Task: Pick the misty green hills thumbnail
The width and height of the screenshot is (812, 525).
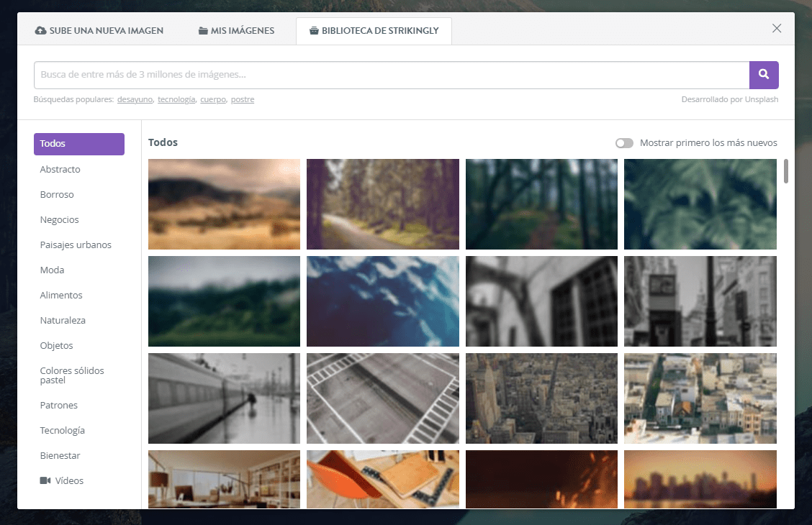Action: tap(224, 301)
